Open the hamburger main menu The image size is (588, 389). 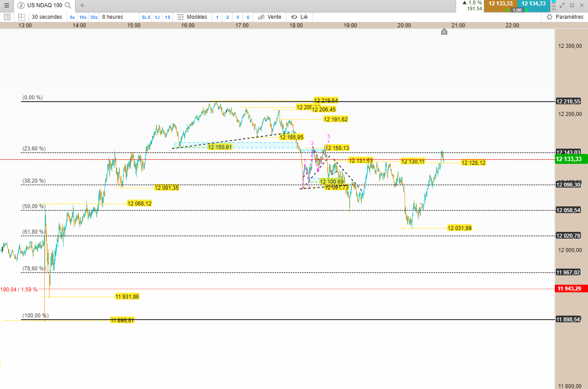pyautogui.click(x=6, y=5)
